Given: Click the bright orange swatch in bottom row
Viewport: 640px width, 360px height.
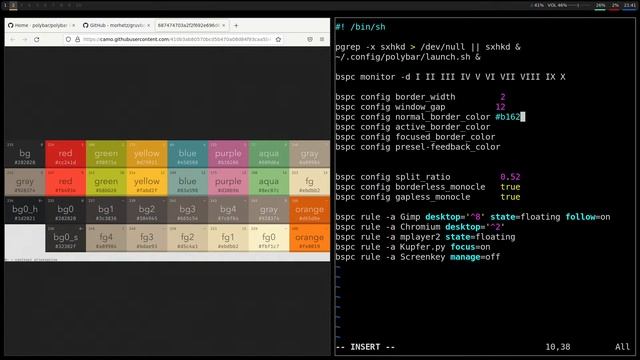Looking at the screenshot, I should 309,238.
